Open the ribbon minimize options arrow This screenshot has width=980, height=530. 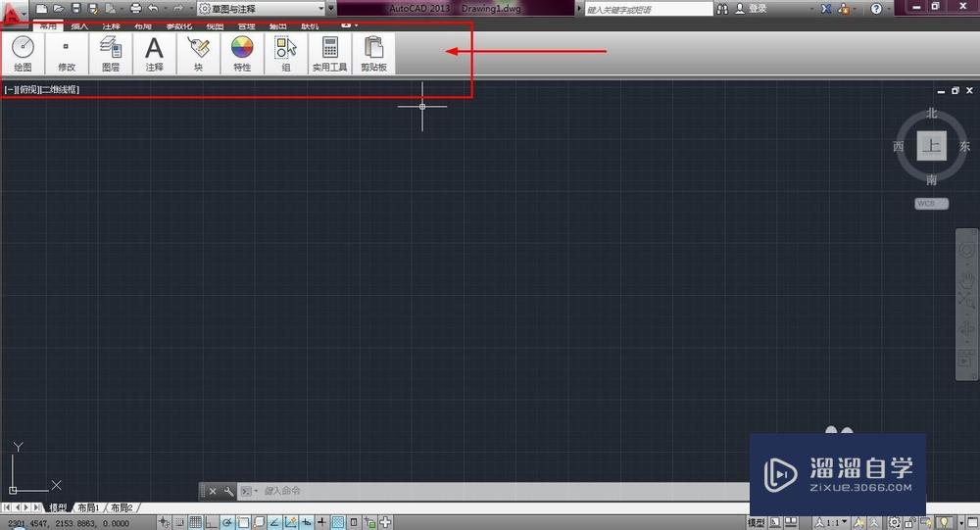coord(357,25)
